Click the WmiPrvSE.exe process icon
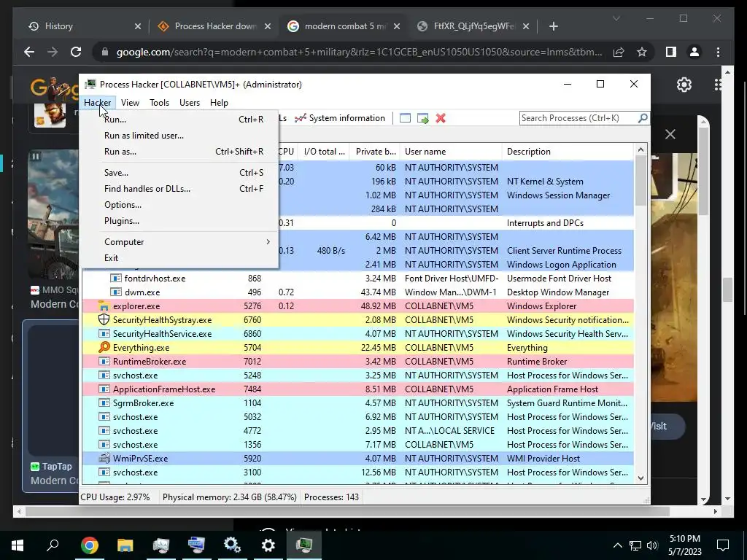The width and height of the screenshot is (747, 560). 104,458
